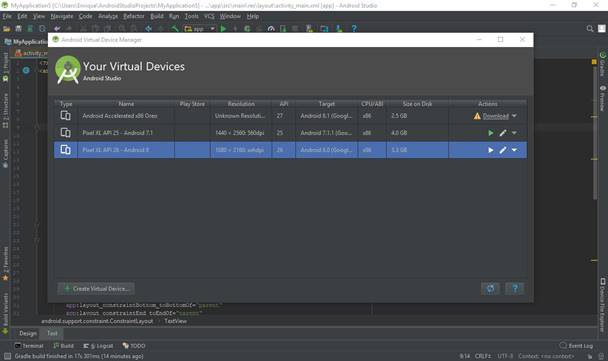Viewport: 608px width, 361px height.
Task: Open the Build menu
Action: pos(157,16)
